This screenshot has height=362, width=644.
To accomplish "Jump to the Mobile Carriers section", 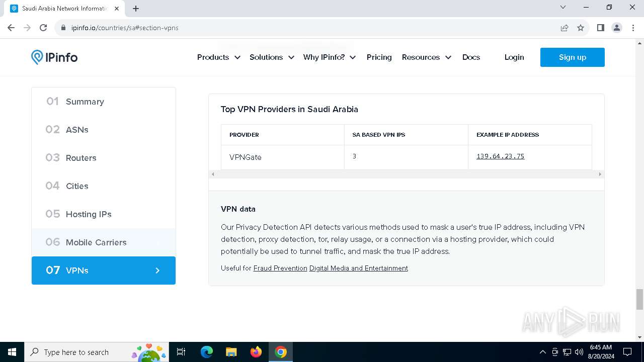I will (104, 242).
